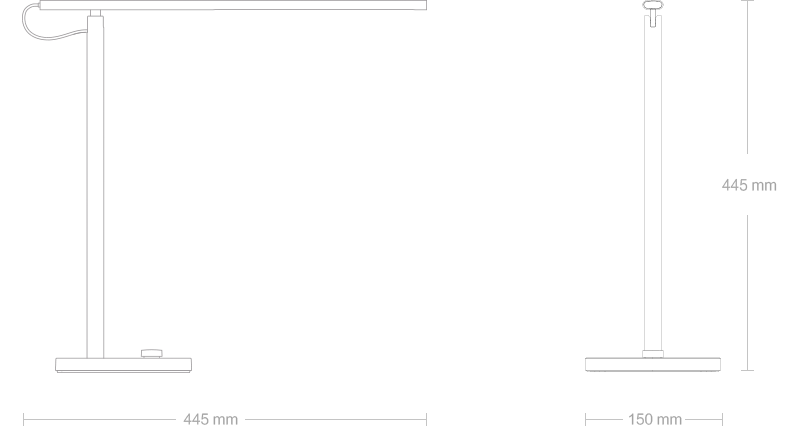Click the lamp head in front view
Viewport: 787px width, 426px height.
click(653, 6)
